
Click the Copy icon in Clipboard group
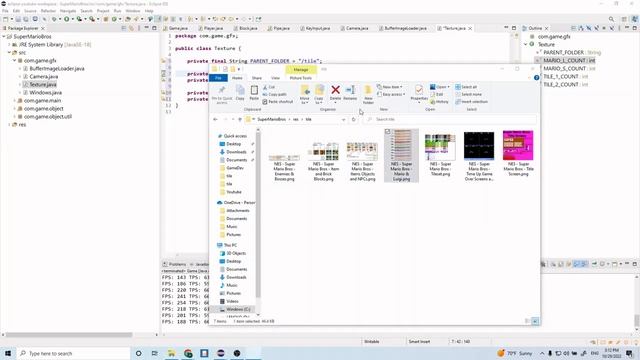click(x=240, y=93)
